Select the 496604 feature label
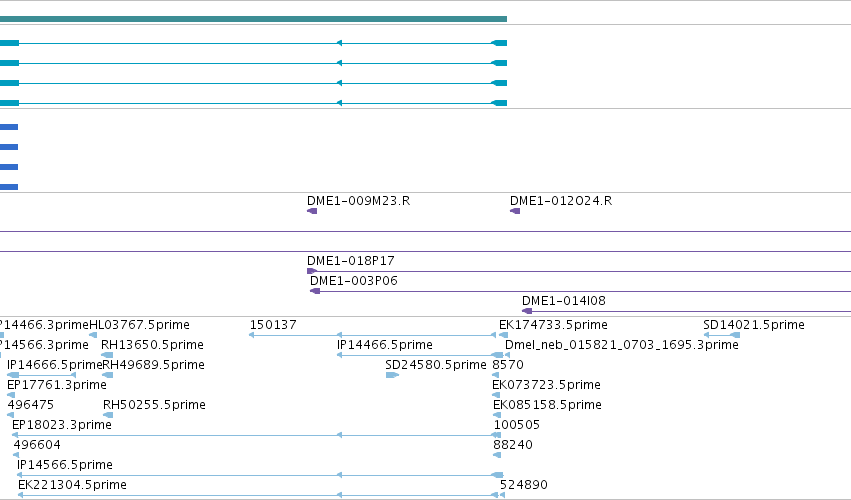This screenshot has height=500, width=851. point(37,445)
